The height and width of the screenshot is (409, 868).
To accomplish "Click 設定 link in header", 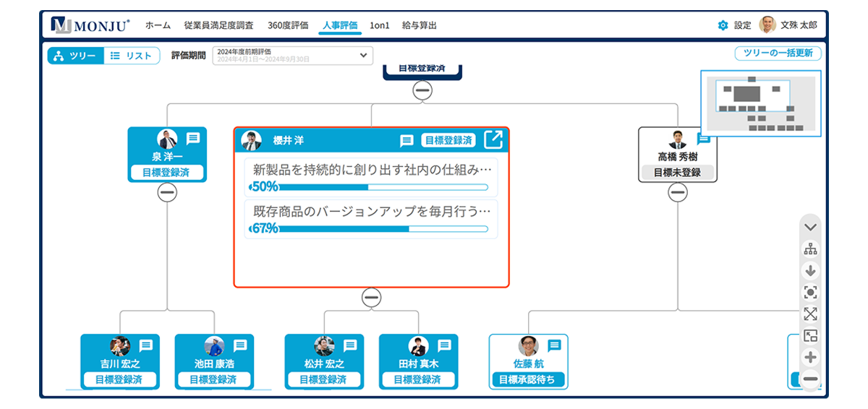I will [x=743, y=25].
